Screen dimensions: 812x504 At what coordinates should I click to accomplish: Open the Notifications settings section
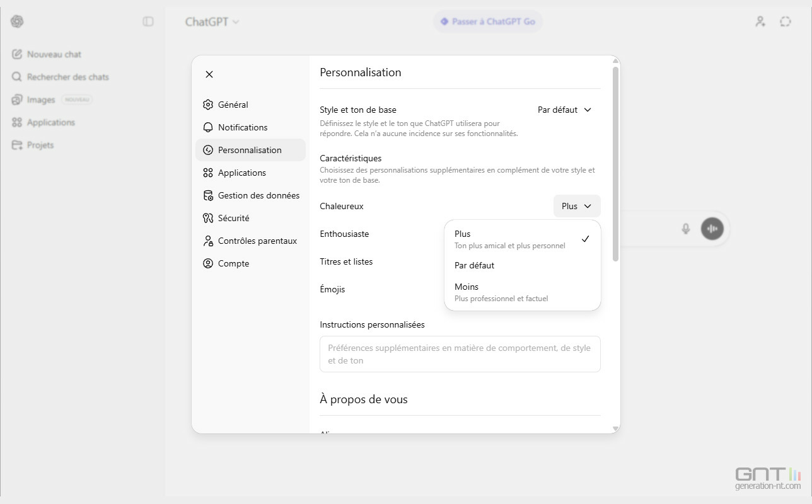(242, 127)
